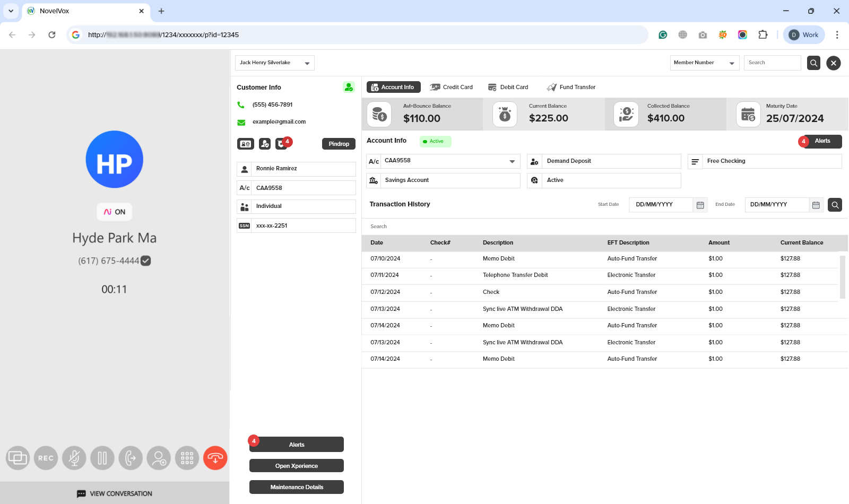This screenshot has width=849, height=504.
Task: Open the shield alerts icon with badge 4
Action: click(283, 143)
